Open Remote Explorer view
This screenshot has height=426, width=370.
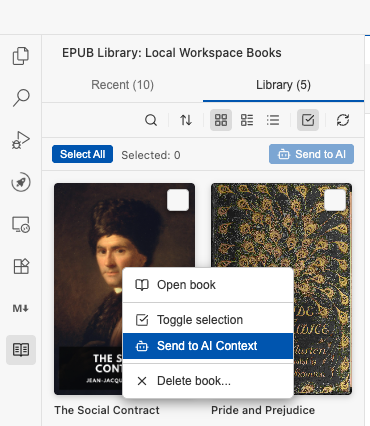[x=21, y=224]
